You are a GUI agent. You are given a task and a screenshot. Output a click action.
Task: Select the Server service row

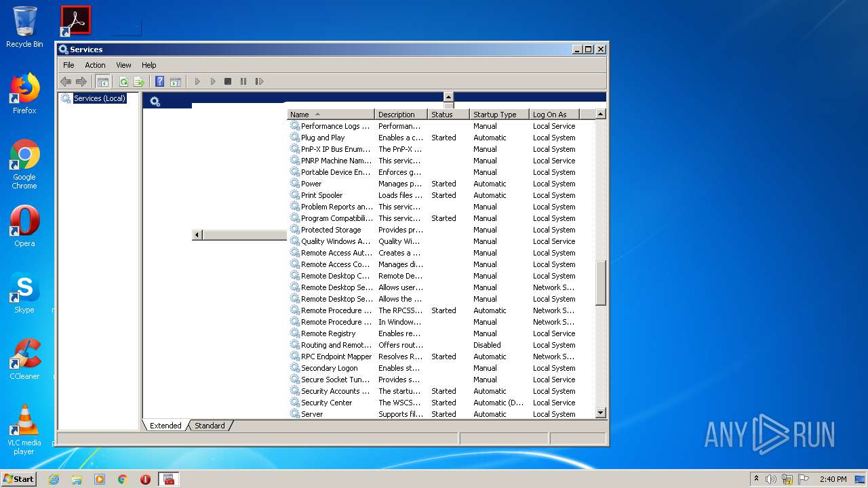[433, 414]
